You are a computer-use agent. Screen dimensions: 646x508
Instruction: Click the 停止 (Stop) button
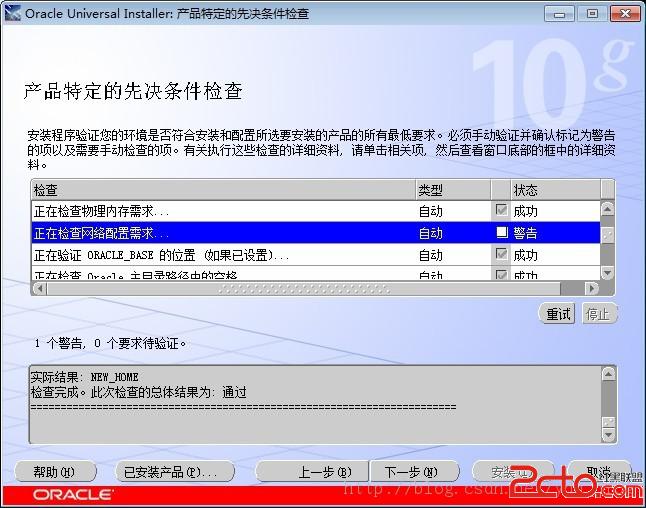tap(598, 314)
